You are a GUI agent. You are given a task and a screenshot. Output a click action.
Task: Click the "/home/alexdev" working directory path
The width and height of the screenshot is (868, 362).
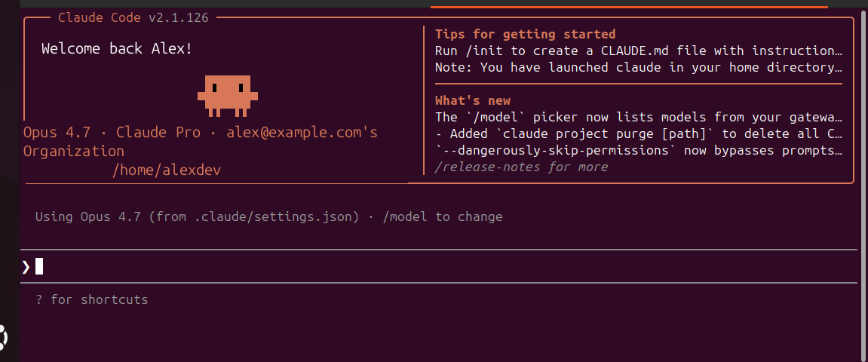[x=167, y=170]
